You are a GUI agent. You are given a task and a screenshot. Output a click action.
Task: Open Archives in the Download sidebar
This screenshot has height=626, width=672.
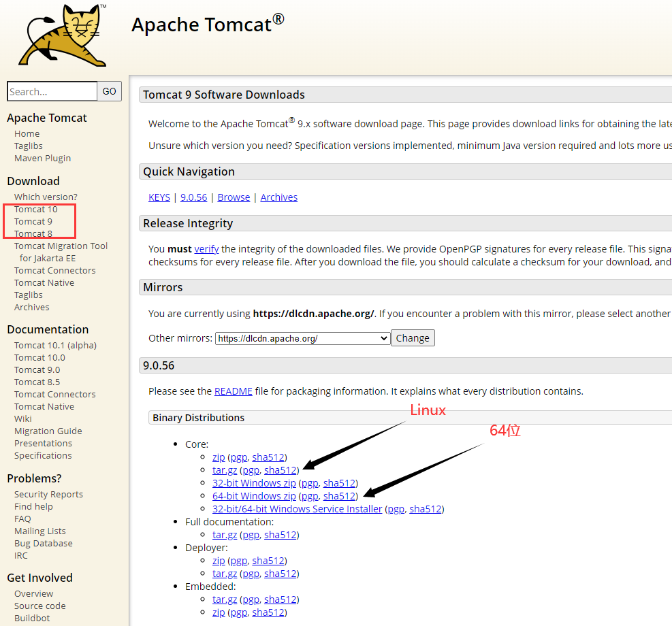coord(32,308)
